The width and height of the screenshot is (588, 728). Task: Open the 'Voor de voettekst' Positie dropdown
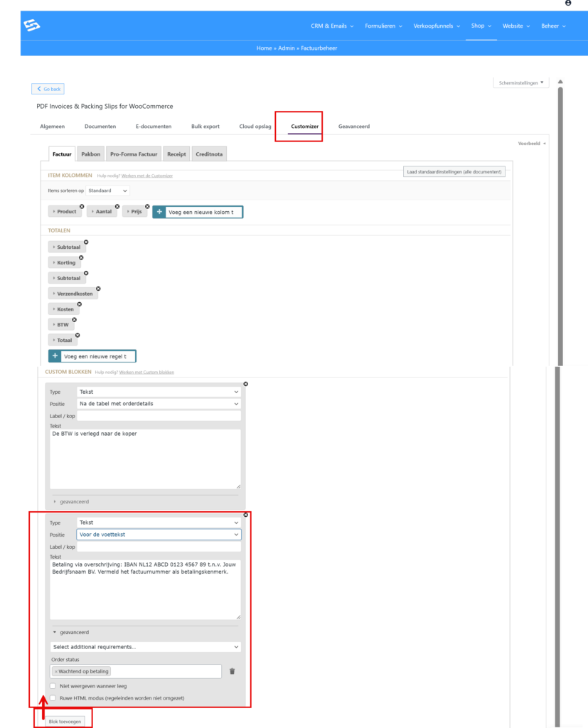[159, 535]
